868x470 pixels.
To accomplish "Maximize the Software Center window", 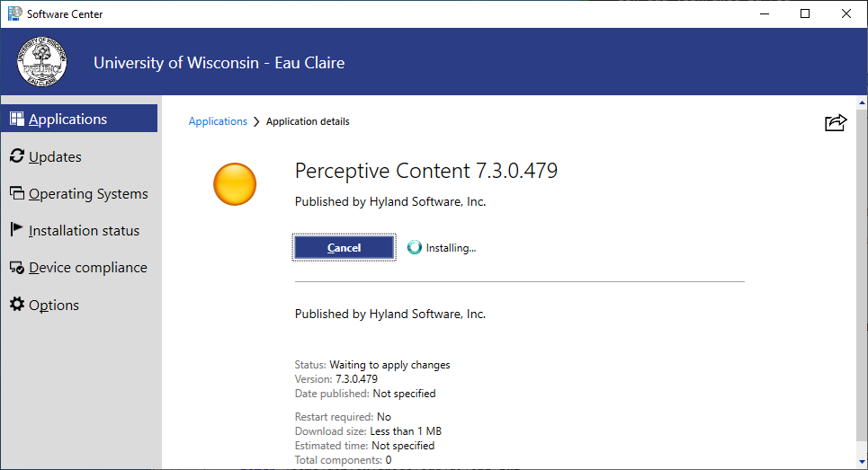I will [805, 13].
